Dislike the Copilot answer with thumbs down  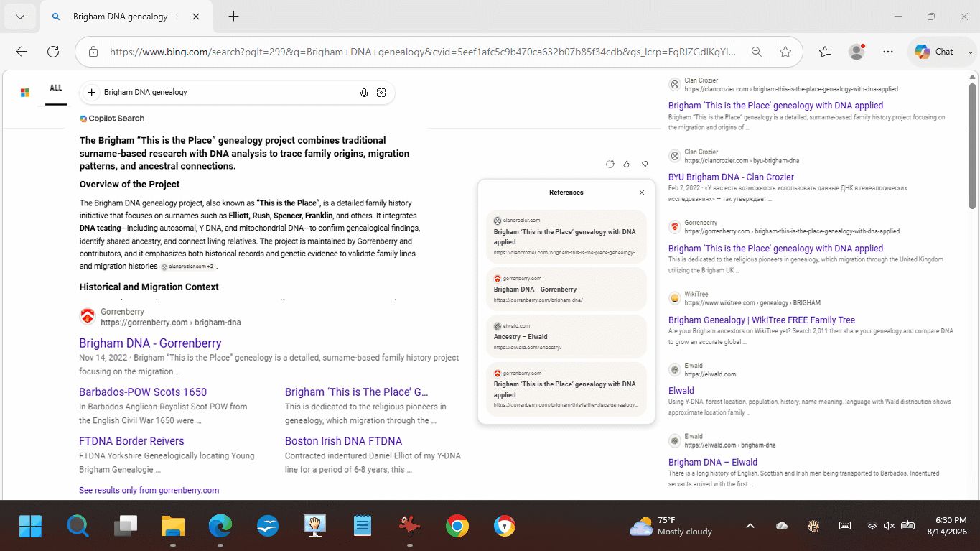pyautogui.click(x=645, y=165)
